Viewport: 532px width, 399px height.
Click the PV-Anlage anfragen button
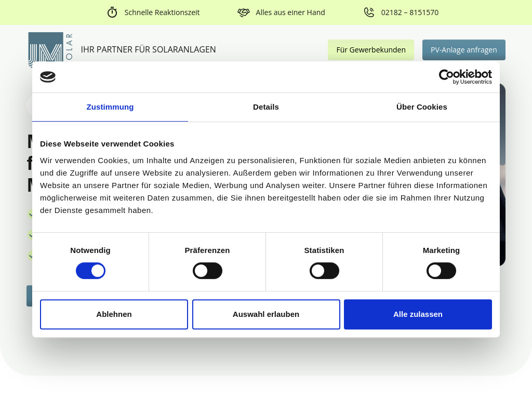(x=463, y=49)
